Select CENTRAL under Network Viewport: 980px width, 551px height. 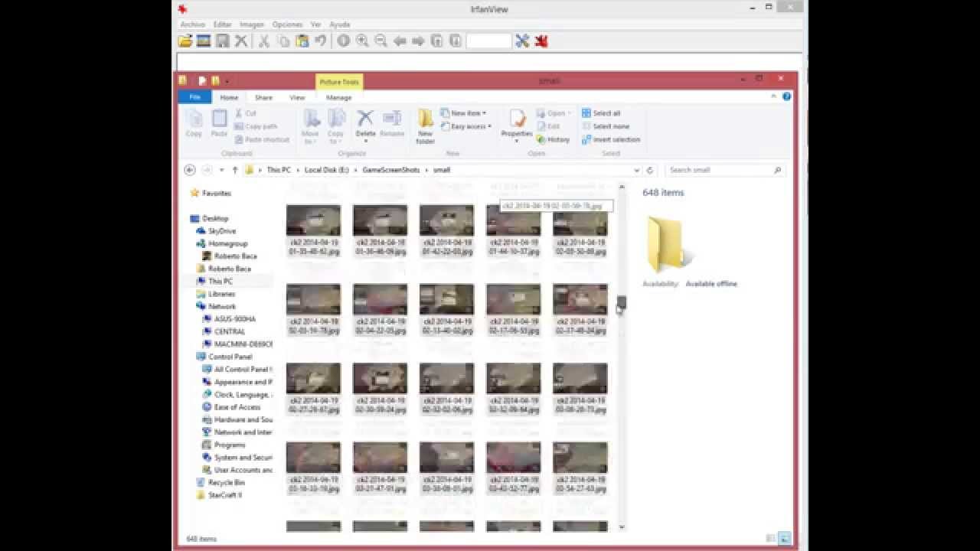coord(224,331)
